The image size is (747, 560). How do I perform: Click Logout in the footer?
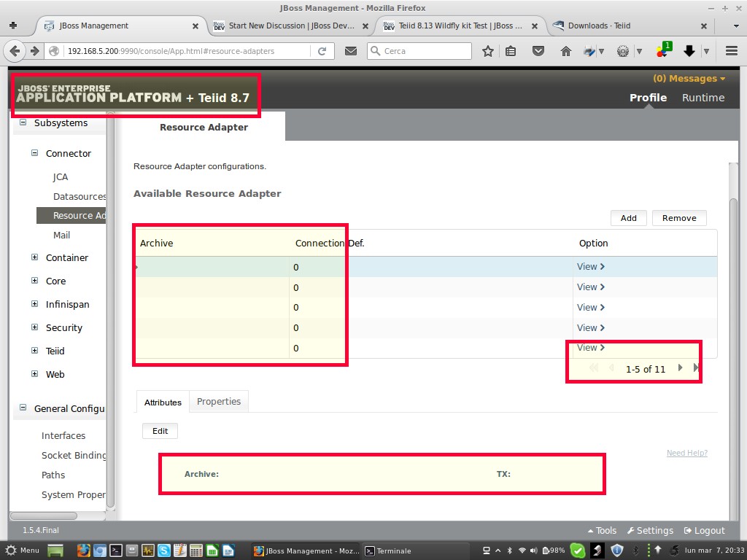point(705,531)
